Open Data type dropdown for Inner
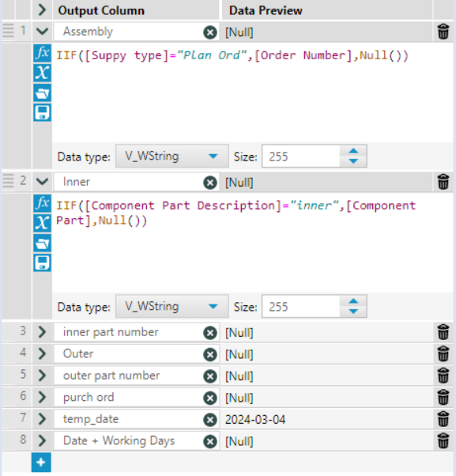The width and height of the screenshot is (456, 476). coord(172,306)
